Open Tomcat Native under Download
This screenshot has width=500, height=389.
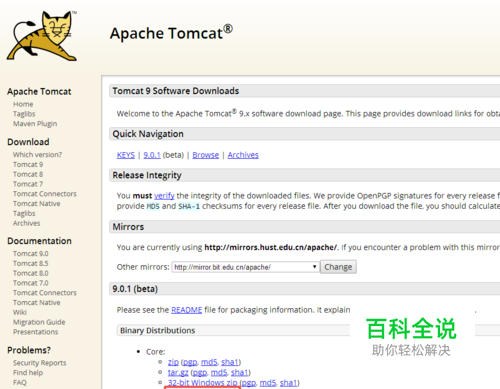pos(37,204)
